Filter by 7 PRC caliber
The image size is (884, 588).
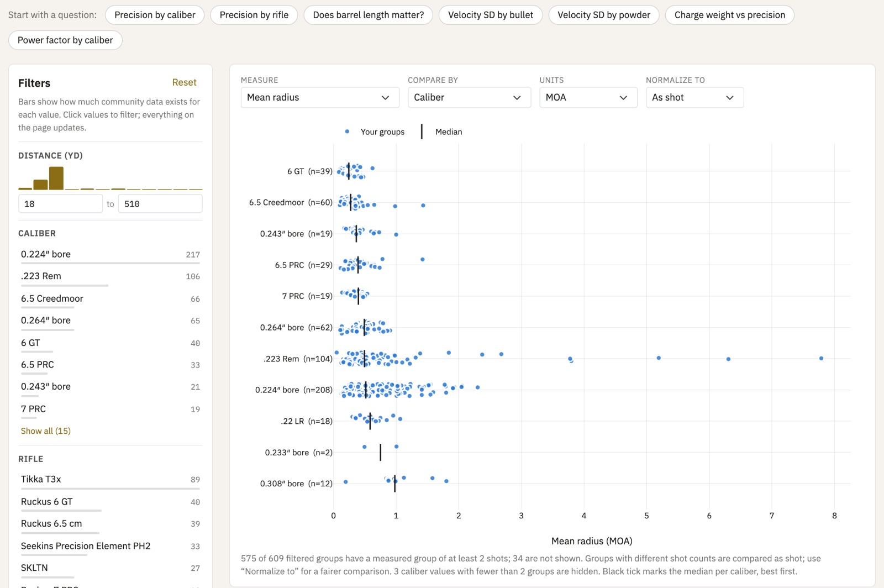(110, 410)
